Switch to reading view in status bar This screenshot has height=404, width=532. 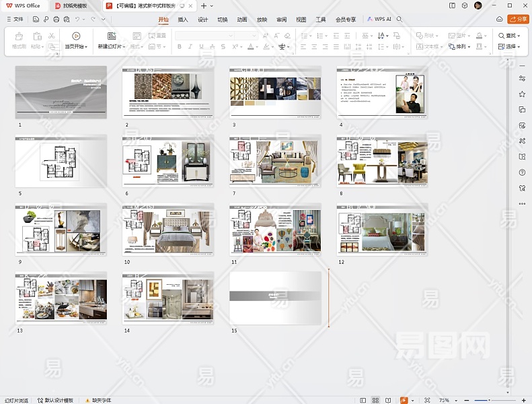(x=389, y=400)
